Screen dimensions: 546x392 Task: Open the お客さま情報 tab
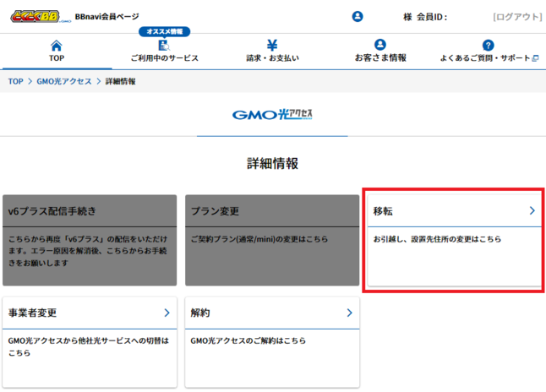point(380,52)
